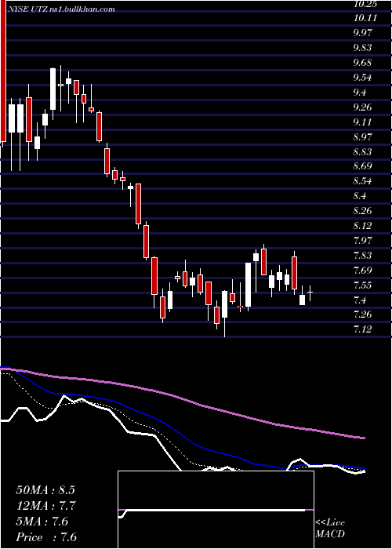This screenshot has height=549, width=392.
Task: Click the 7.55 price label
Action: [x=364, y=285]
